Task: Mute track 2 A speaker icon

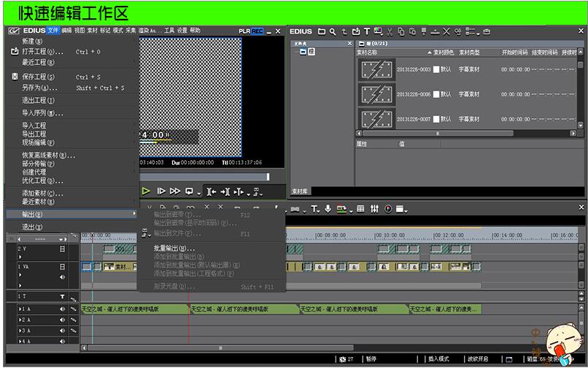Action: [62, 320]
